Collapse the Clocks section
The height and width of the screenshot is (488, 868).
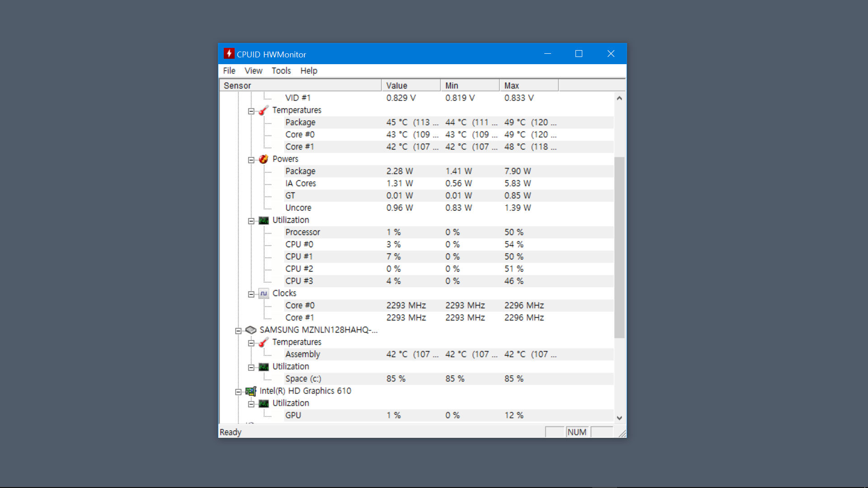tap(251, 294)
